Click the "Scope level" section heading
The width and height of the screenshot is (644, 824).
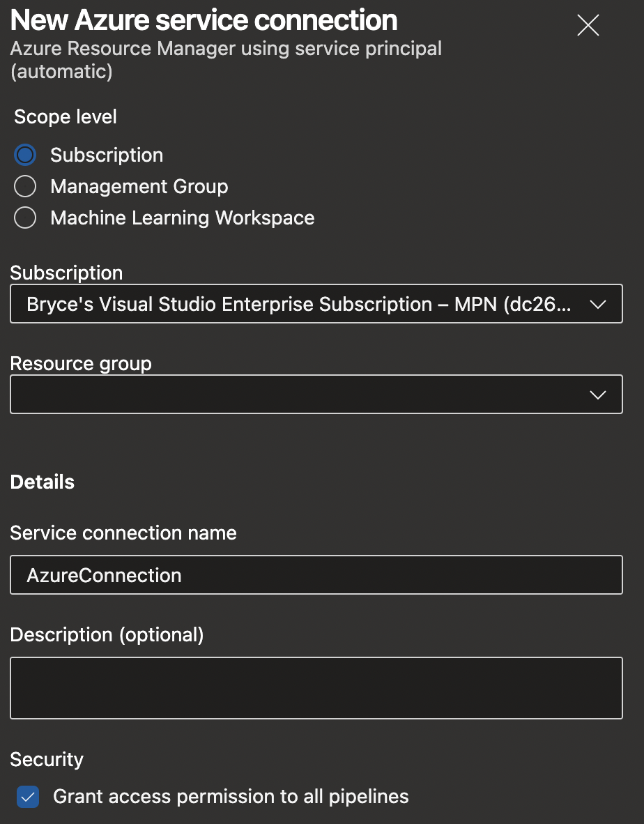pos(66,117)
